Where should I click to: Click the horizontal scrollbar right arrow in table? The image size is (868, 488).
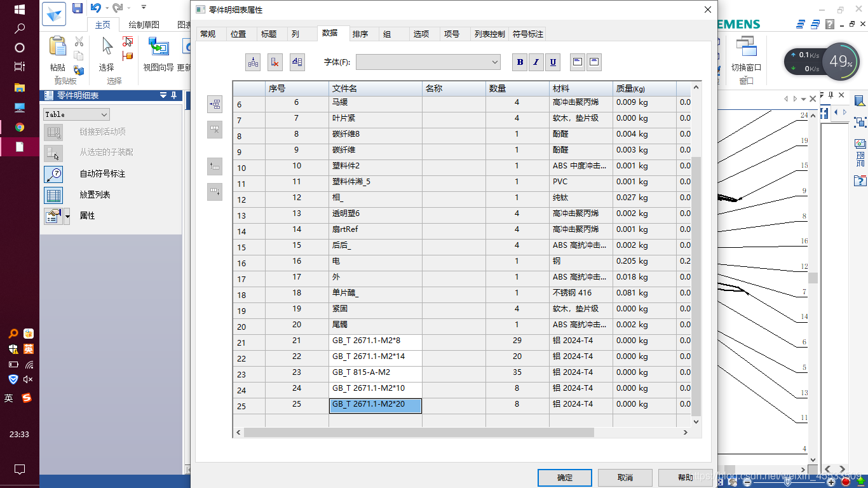686,432
